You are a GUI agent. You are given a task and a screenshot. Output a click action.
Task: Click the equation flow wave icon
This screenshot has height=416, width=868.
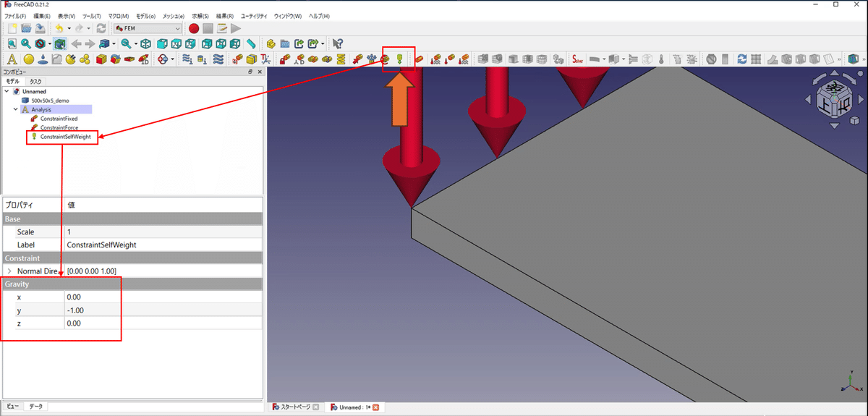click(x=218, y=59)
